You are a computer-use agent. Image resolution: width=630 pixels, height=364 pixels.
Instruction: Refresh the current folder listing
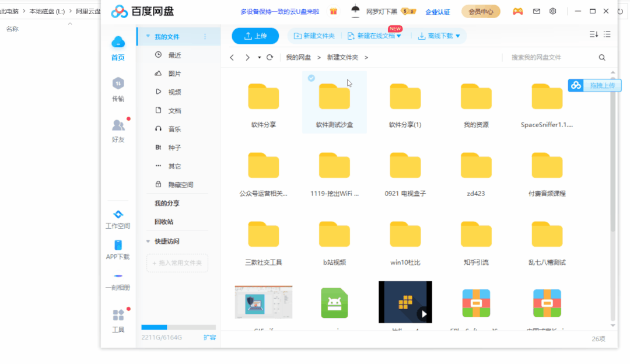coord(269,57)
